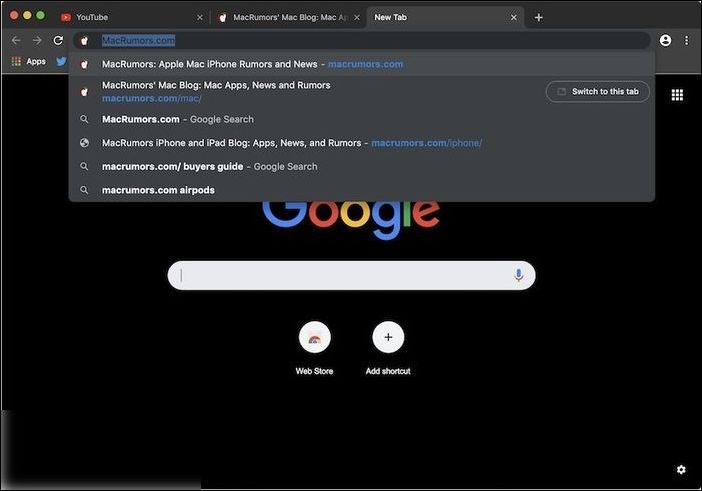Open the Twitter bookmark icon
The height and width of the screenshot is (491, 702).
tap(61, 61)
